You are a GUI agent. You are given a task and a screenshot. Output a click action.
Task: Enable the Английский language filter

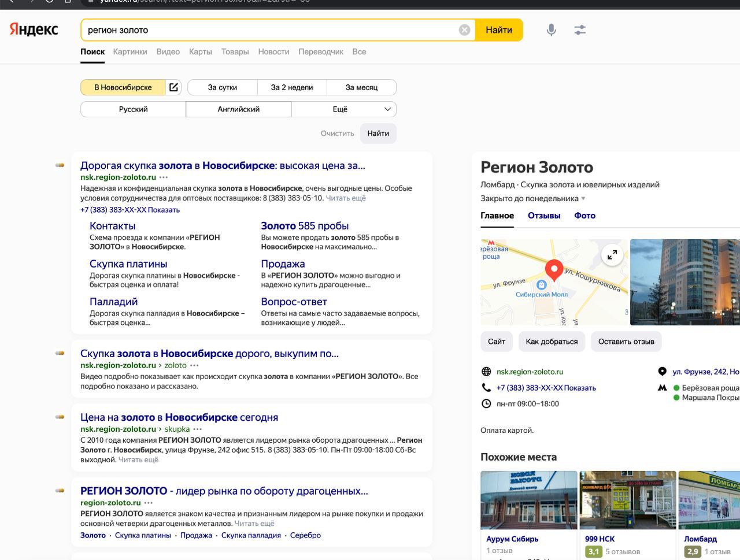(238, 109)
